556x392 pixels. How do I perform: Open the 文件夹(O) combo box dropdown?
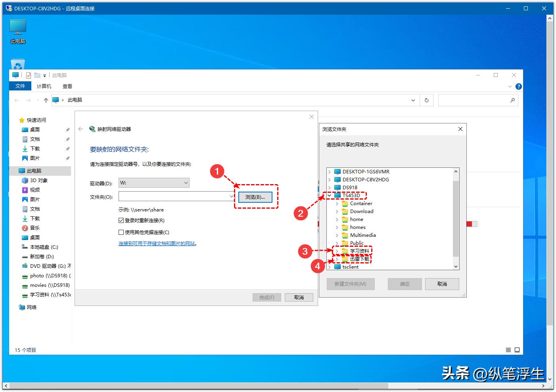(x=231, y=196)
